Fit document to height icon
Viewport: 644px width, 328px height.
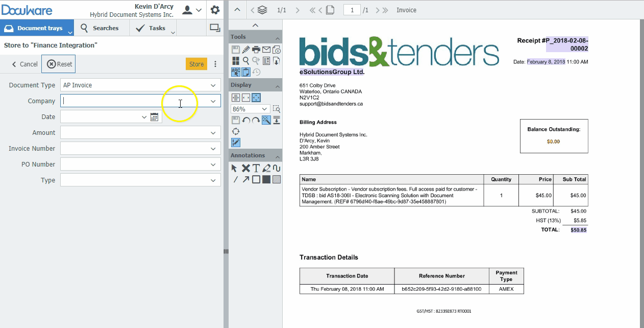(x=236, y=98)
